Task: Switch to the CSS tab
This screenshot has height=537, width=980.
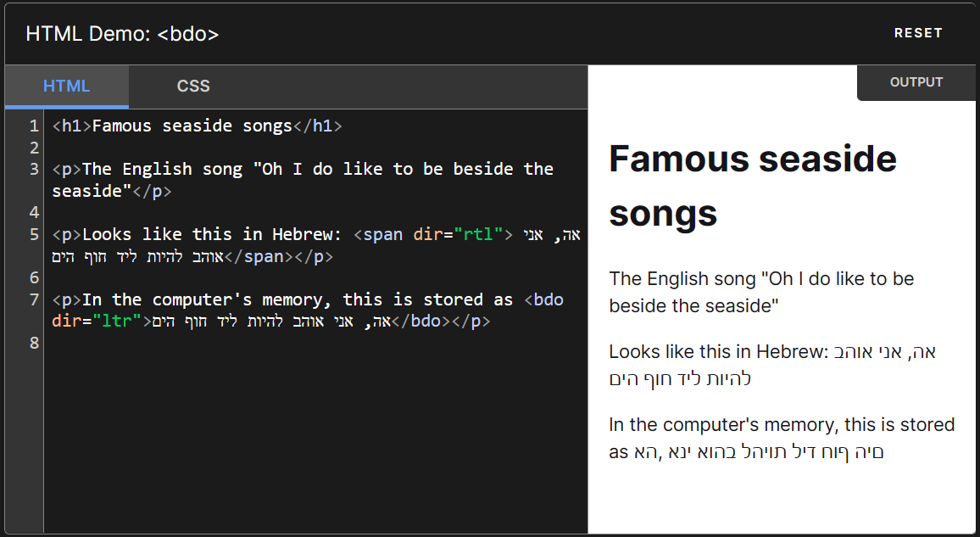Action: coord(193,87)
